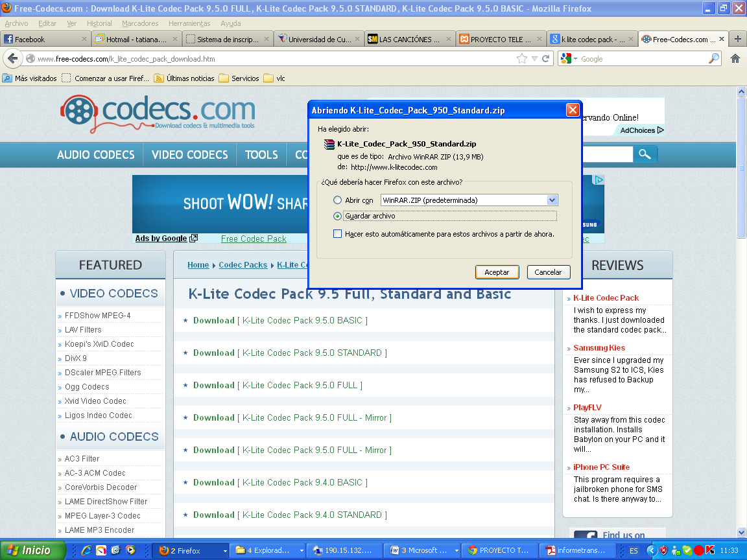The height and width of the screenshot is (560, 747).
Task: Expand the Más visitados bookmark menu
Action: (30, 78)
